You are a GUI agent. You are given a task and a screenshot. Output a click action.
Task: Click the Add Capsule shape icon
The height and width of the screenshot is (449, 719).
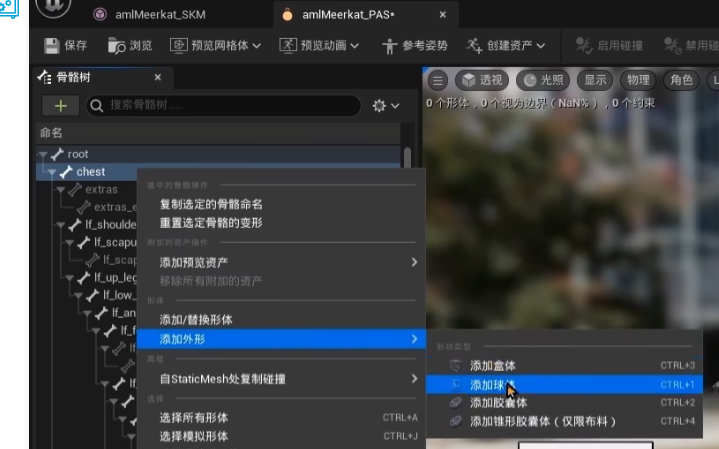point(455,403)
